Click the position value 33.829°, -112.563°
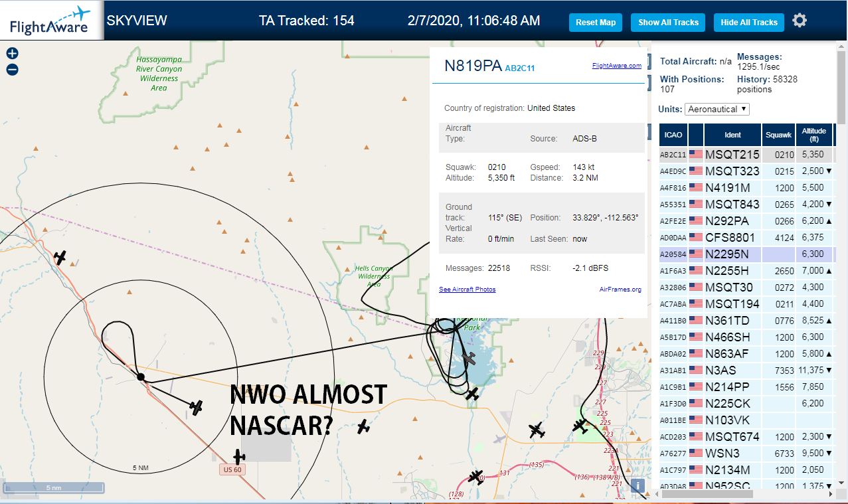The image size is (848, 504). coord(606,218)
